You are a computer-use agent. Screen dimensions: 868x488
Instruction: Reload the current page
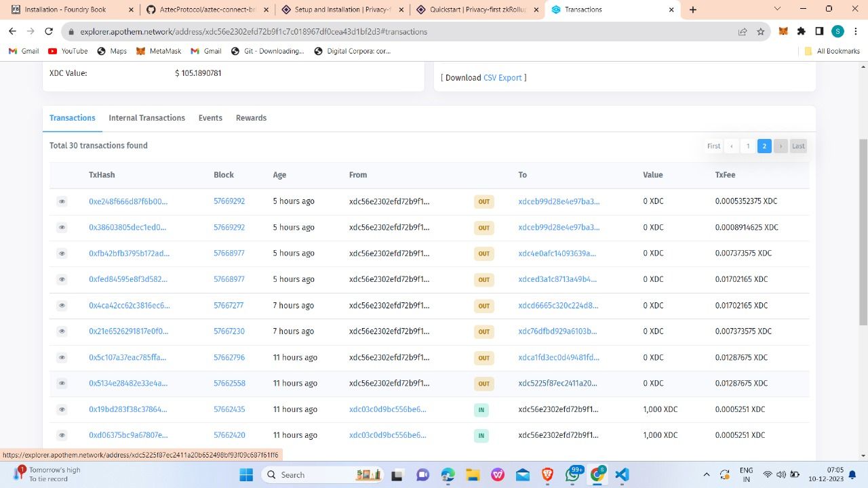49,31
